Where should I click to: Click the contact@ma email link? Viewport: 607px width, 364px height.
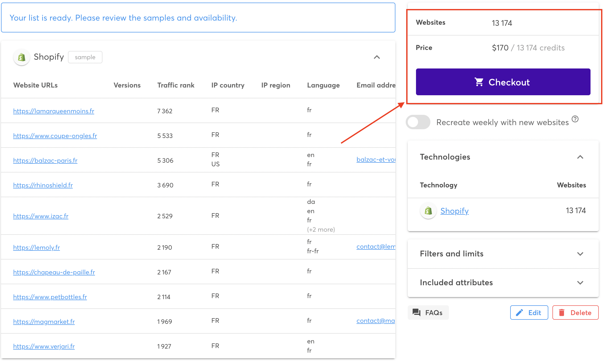(x=376, y=321)
